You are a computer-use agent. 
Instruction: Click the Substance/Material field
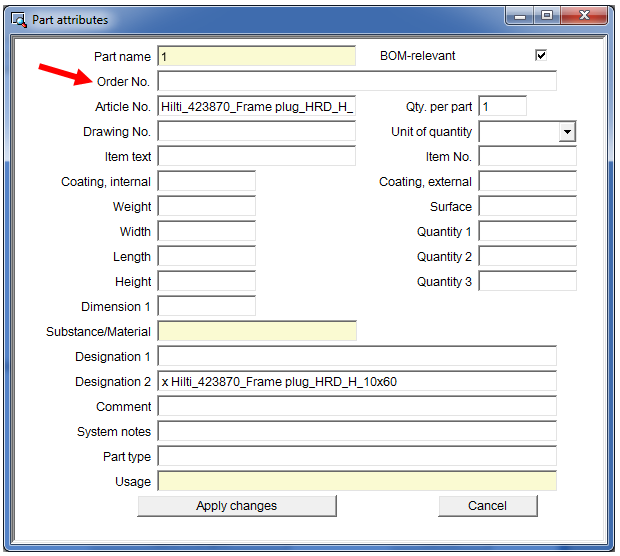tap(257, 331)
